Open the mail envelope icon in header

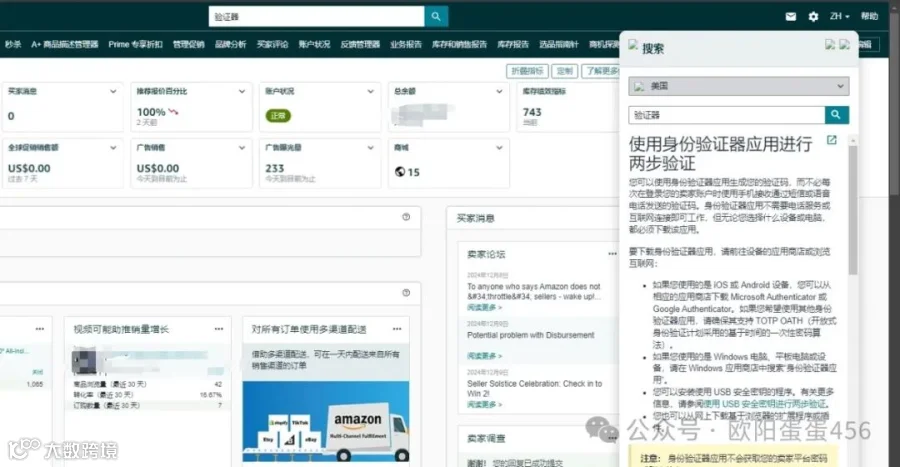(790, 17)
